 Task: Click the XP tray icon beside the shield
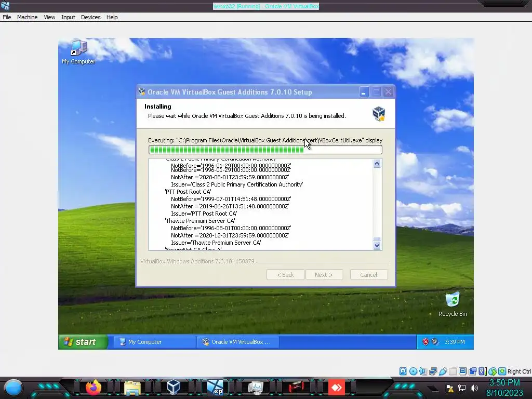click(435, 342)
